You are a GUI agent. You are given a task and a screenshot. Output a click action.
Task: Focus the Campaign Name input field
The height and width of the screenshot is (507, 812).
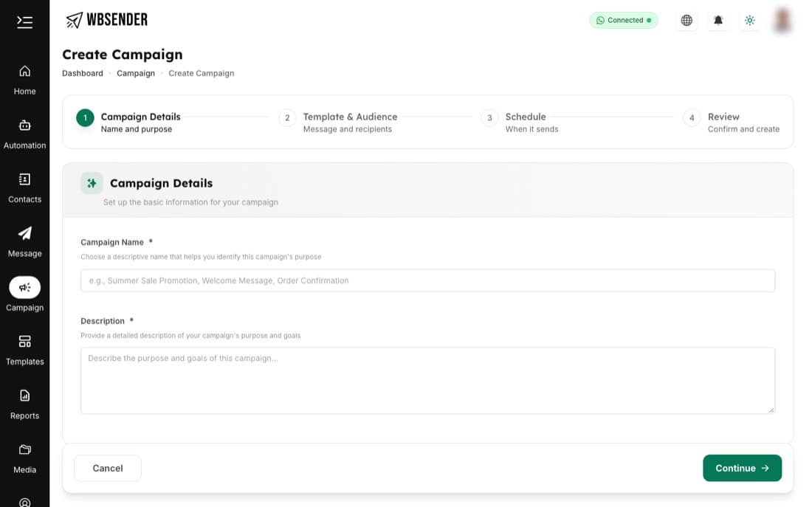(427, 280)
